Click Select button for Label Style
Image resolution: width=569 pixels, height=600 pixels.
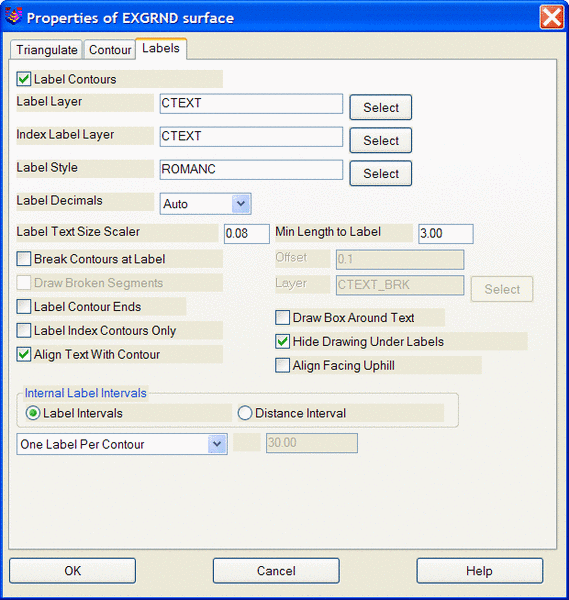(x=381, y=173)
